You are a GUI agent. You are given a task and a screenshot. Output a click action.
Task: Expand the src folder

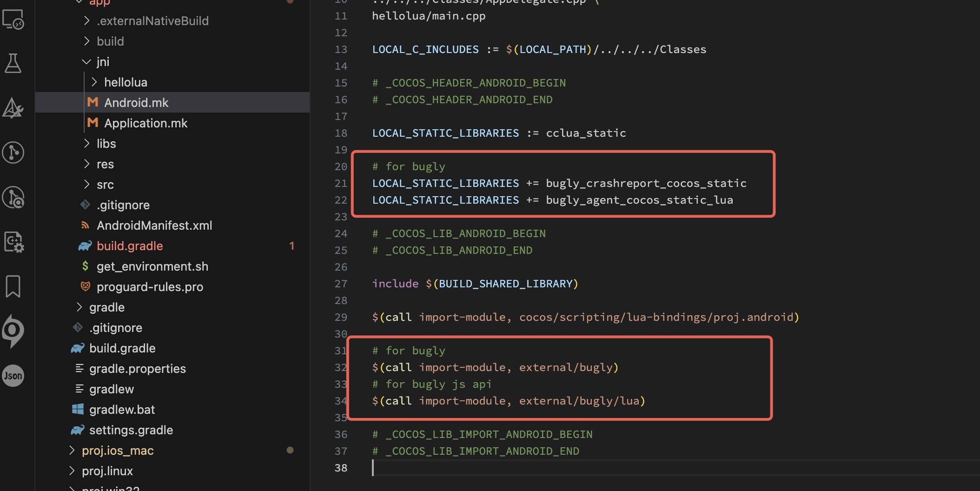[86, 184]
